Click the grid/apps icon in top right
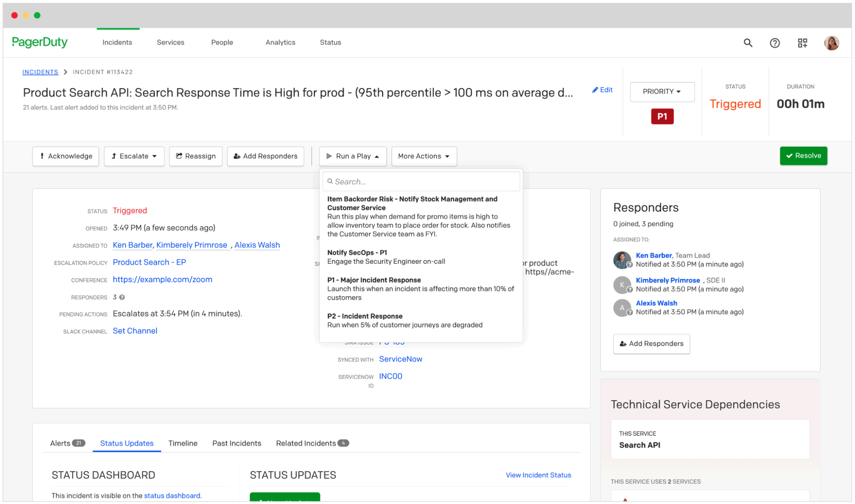 tap(803, 42)
